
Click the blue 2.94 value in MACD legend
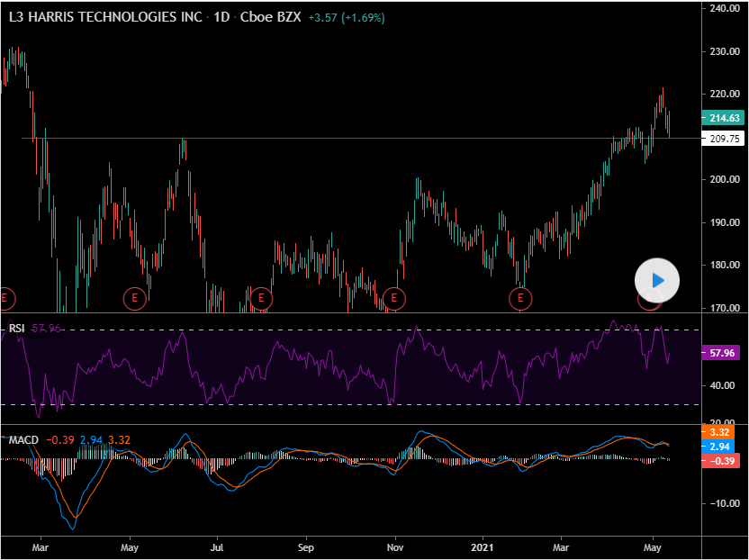[91, 439]
